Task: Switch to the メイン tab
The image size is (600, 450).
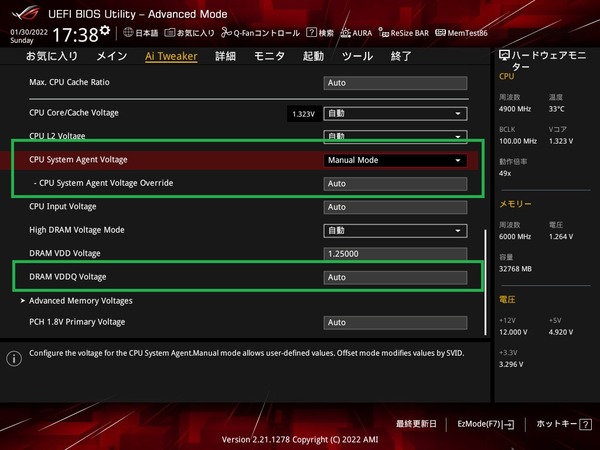Action: (112, 56)
